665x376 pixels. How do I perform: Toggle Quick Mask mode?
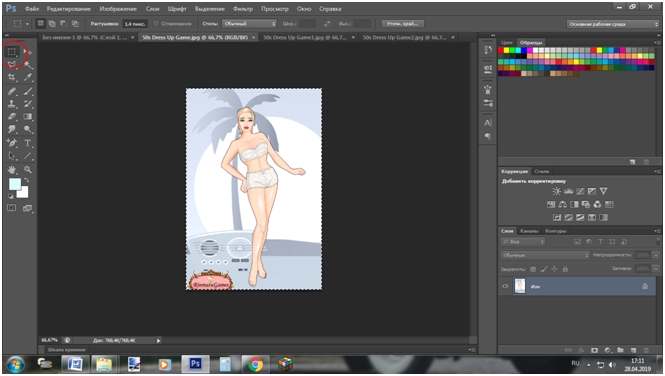click(x=11, y=208)
